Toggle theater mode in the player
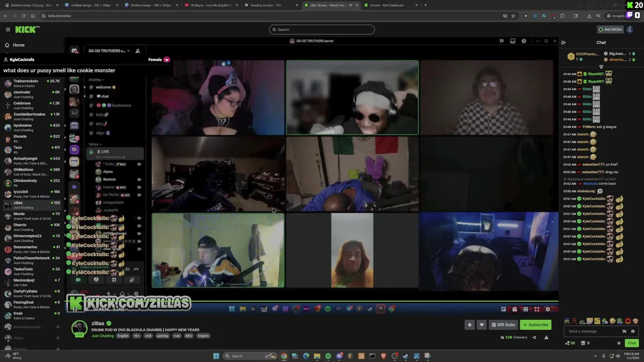 (526, 309)
